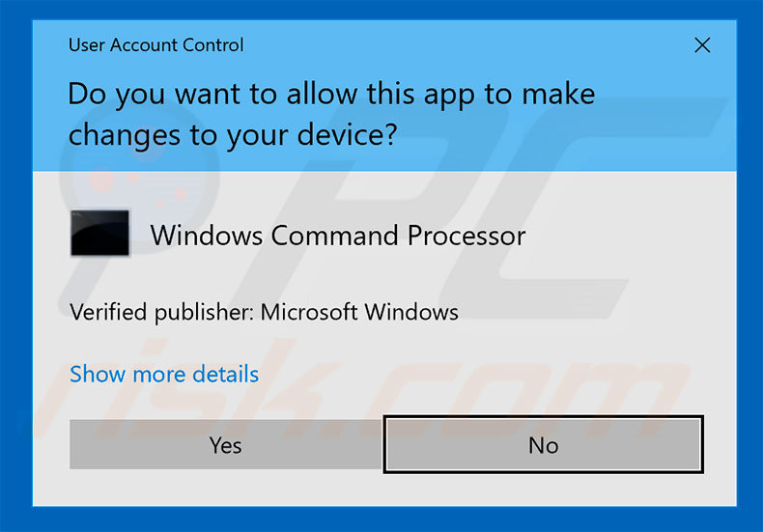Screen dimensions: 763x532
Task: Approve the elevation request with Yes
Action: tap(226, 444)
